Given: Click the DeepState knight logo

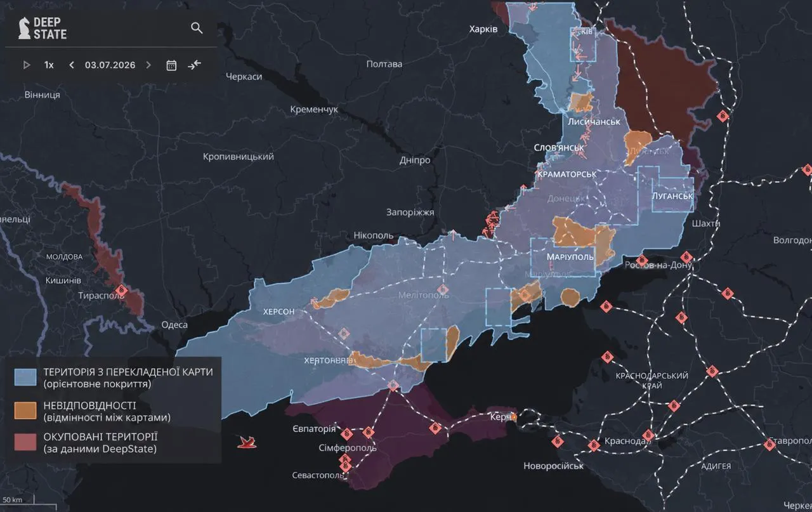Looking at the screenshot, I should click(25, 28).
